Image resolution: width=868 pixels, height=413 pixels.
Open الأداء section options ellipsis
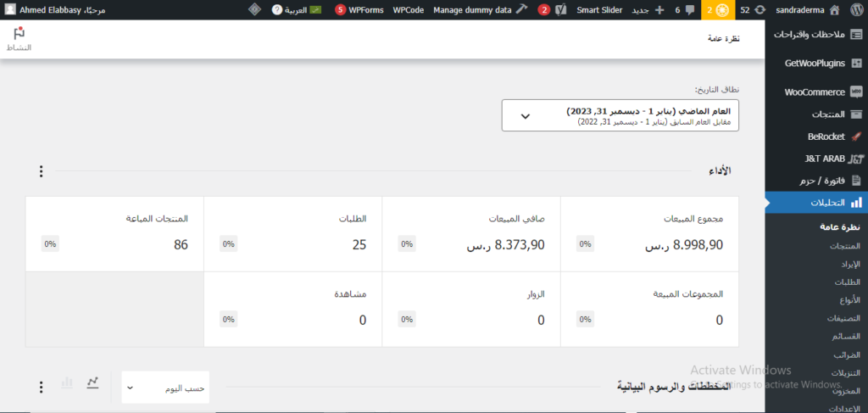click(x=41, y=171)
